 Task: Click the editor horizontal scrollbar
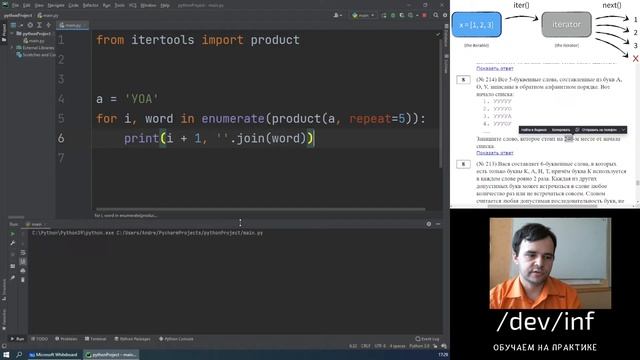pos(260,209)
